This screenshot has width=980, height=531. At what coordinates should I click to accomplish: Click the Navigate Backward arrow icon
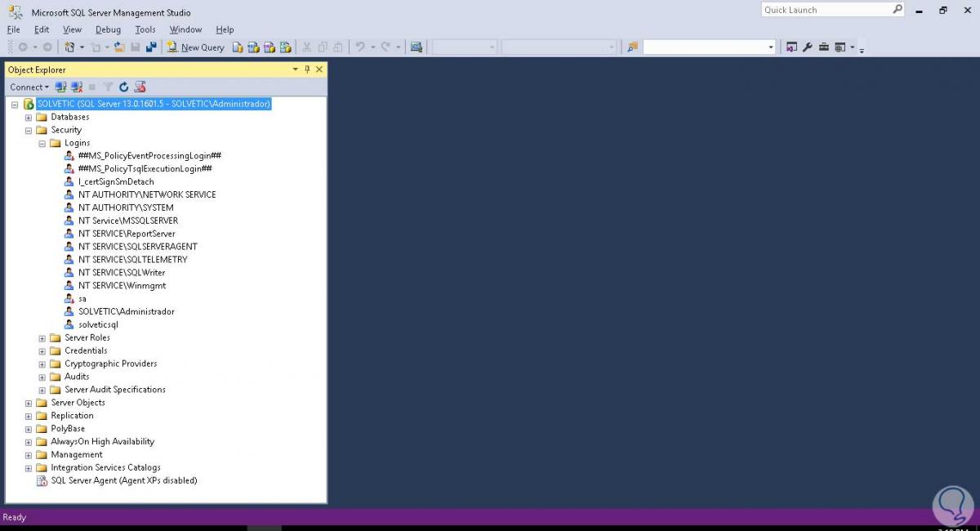[x=22, y=47]
